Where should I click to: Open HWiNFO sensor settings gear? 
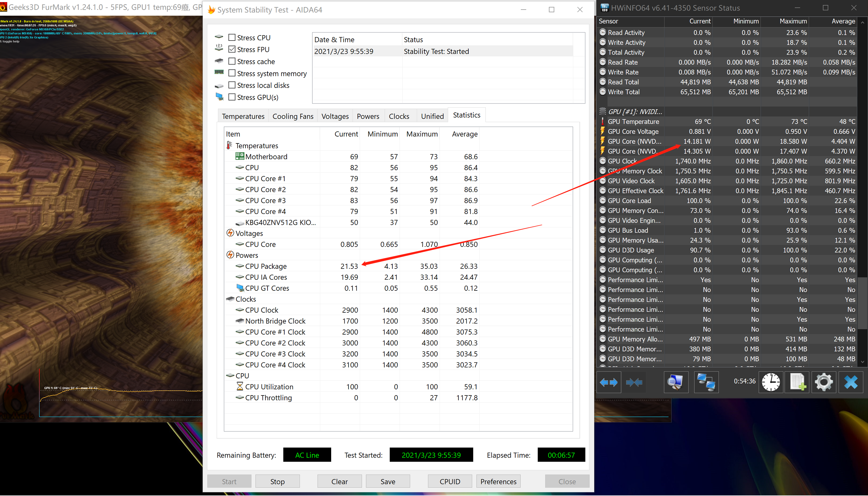824,382
